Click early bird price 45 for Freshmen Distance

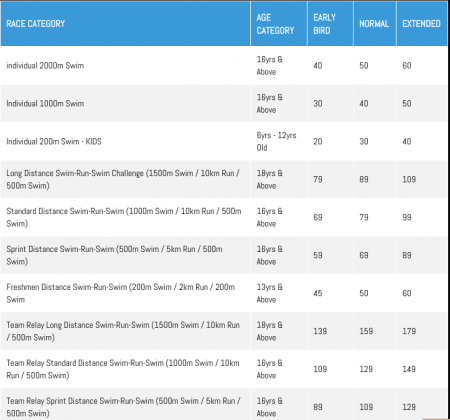pos(318,293)
